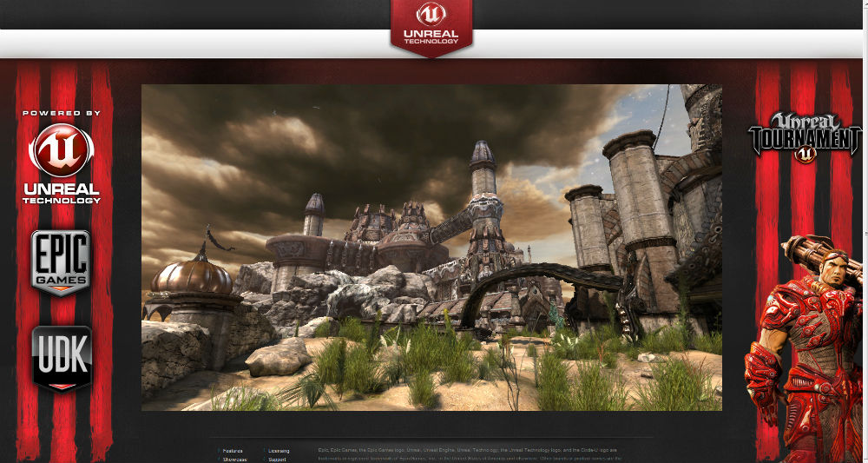Open the UDK logo badge
868x463 pixels.
click(x=62, y=359)
